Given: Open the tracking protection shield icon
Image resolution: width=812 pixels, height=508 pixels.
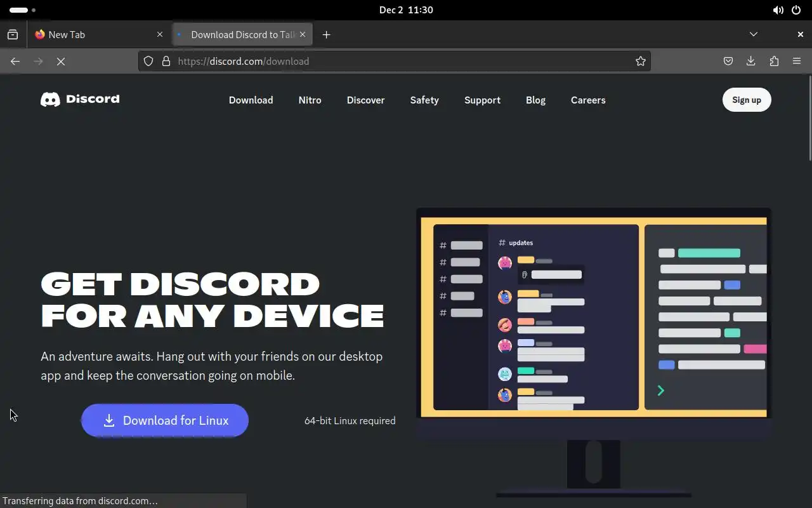Looking at the screenshot, I should pyautogui.click(x=148, y=61).
